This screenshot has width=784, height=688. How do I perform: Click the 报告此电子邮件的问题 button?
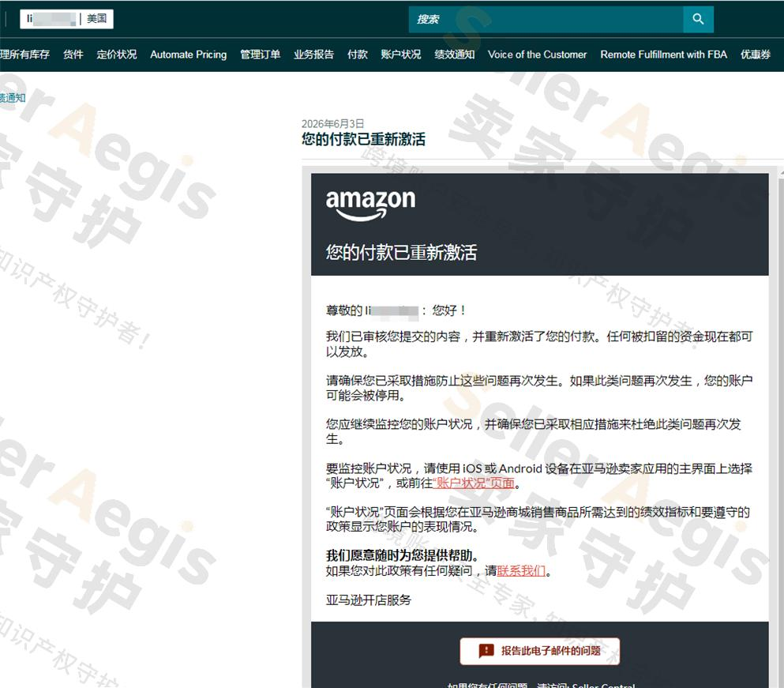540,651
